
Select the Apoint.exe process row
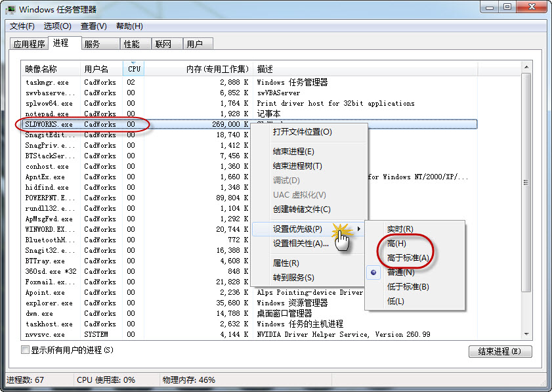coord(249,292)
